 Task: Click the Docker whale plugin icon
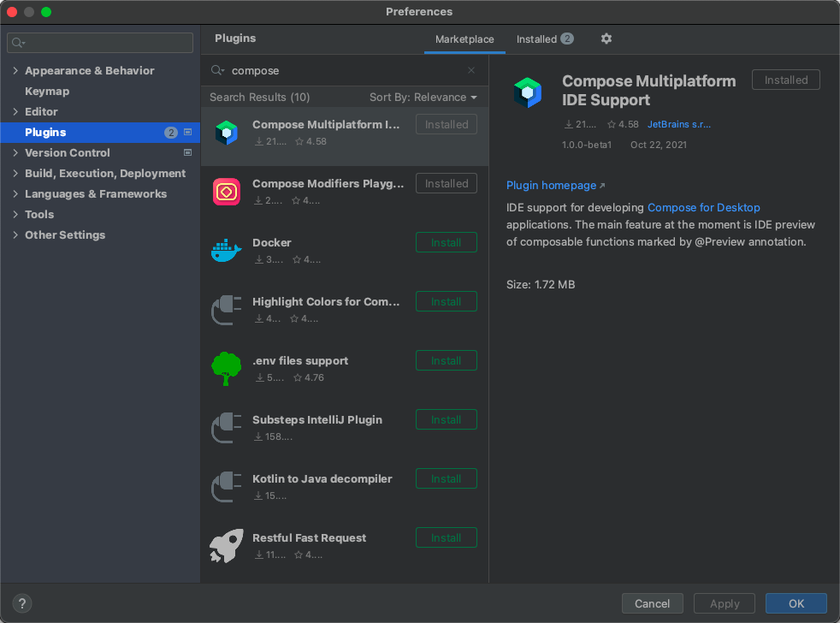click(x=227, y=251)
